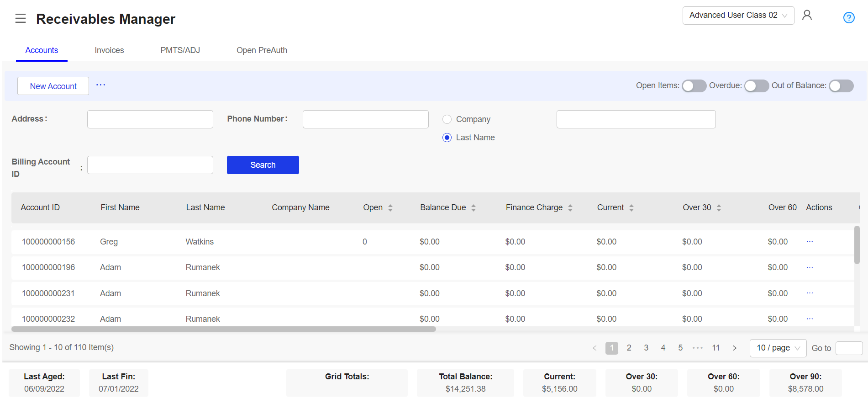868x404 pixels.
Task: Toggle the Overdue switch
Action: [757, 86]
